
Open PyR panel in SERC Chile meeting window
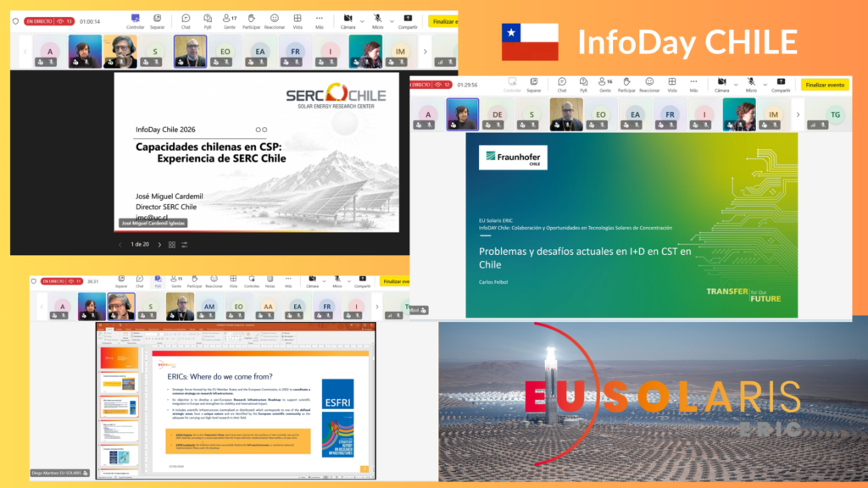(x=207, y=21)
